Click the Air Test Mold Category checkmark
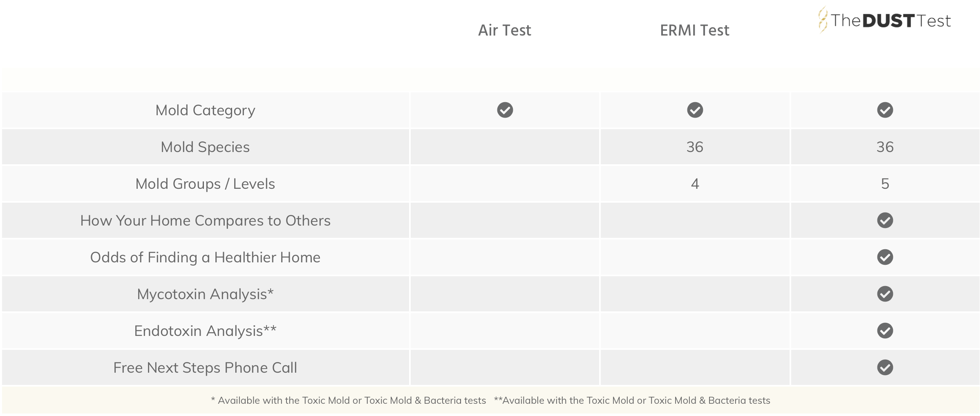The height and width of the screenshot is (416, 980). (505, 110)
